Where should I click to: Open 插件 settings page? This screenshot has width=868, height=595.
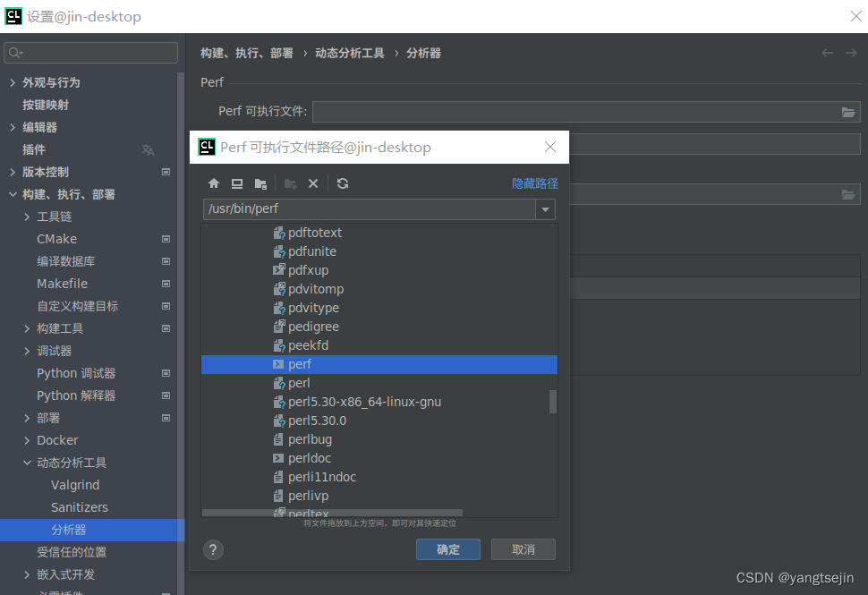(34, 150)
